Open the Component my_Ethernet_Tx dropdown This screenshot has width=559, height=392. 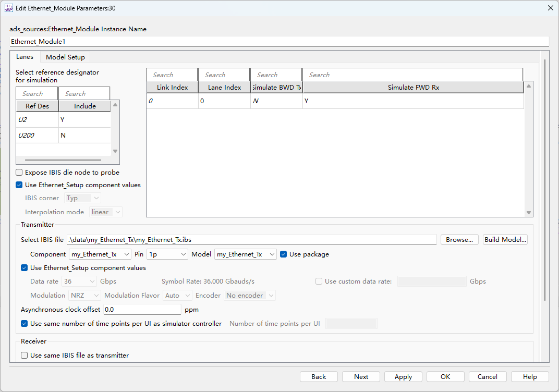(x=100, y=254)
